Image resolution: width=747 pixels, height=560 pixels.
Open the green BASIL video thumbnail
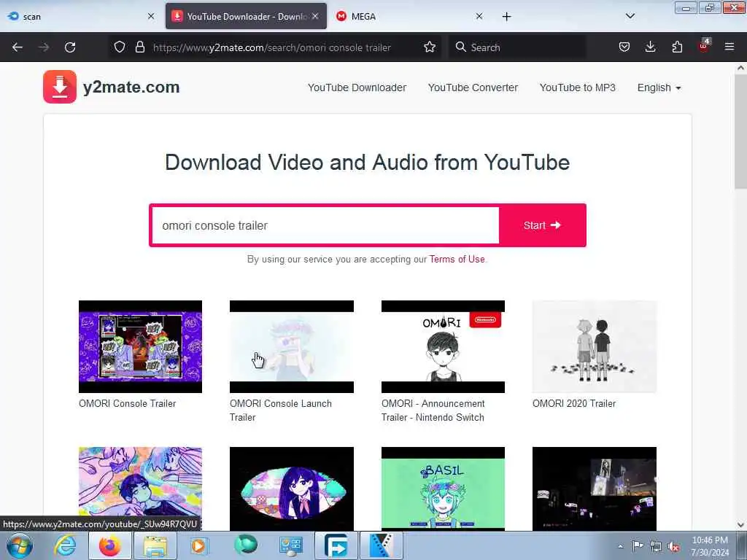click(443, 488)
